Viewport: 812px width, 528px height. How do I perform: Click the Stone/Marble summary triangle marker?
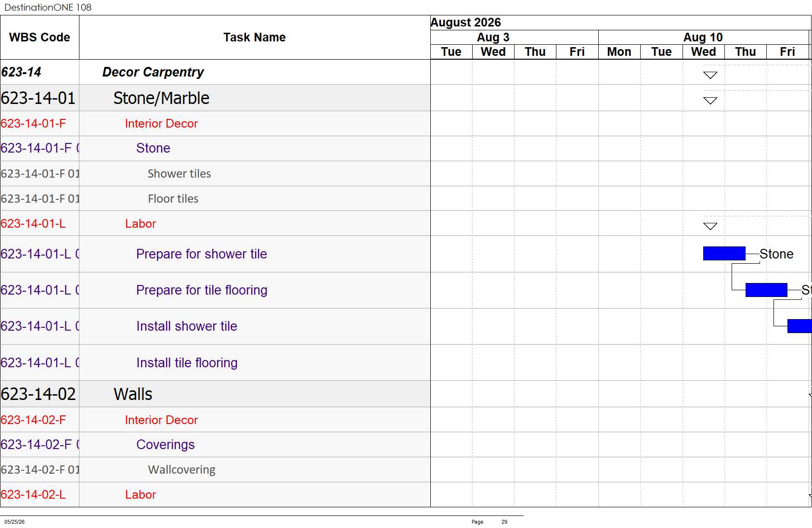[x=710, y=101]
